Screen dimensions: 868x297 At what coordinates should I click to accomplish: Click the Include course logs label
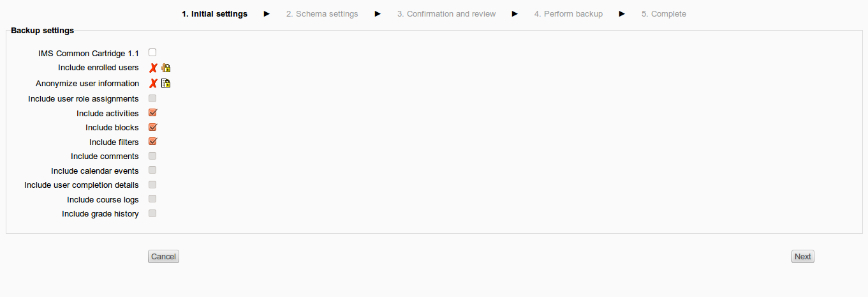[103, 200]
